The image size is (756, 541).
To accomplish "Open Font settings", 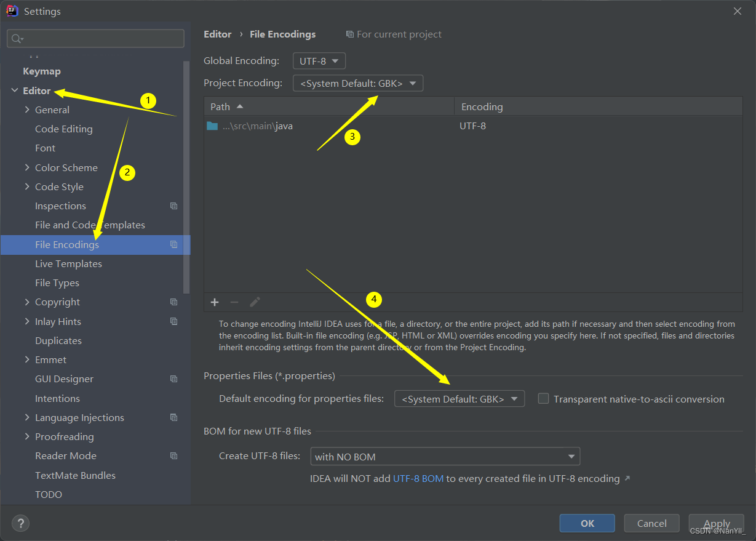I will coord(45,148).
